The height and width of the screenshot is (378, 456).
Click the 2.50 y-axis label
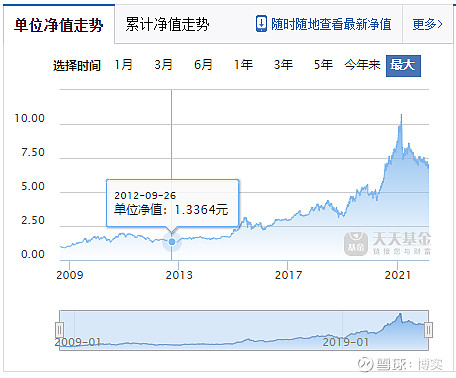pyautogui.click(x=33, y=220)
